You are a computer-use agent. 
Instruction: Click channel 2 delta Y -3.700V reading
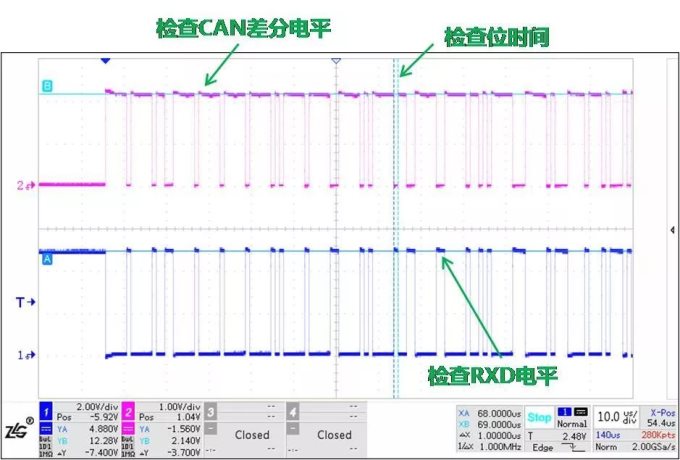[x=184, y=453]
